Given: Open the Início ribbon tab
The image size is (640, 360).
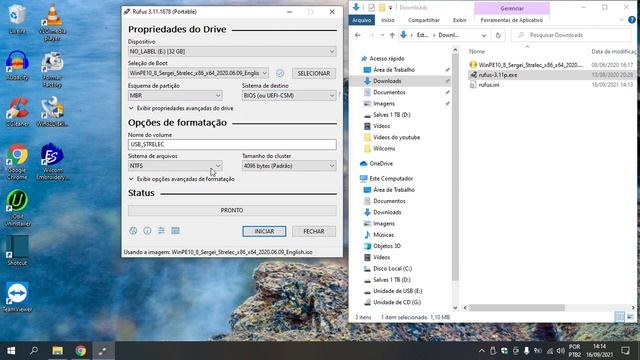Looking at the screenshot, I should [388, 20].
